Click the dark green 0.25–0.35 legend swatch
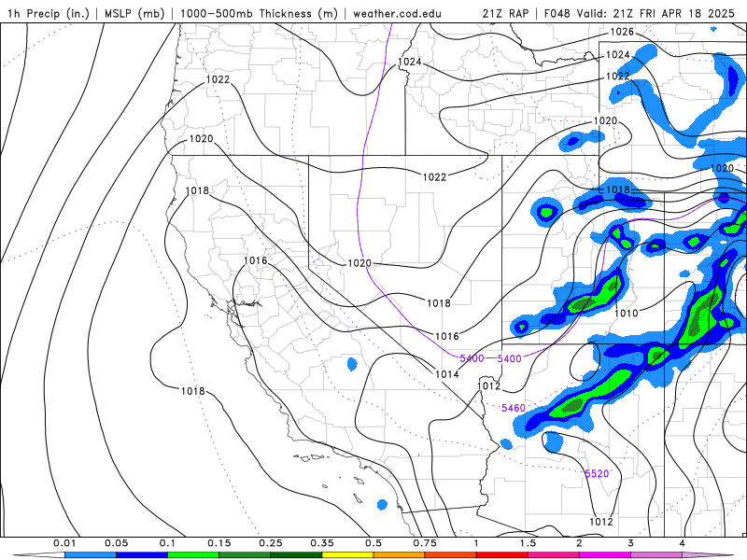This screenshot has height=560, width=747. tap(296, 555)
